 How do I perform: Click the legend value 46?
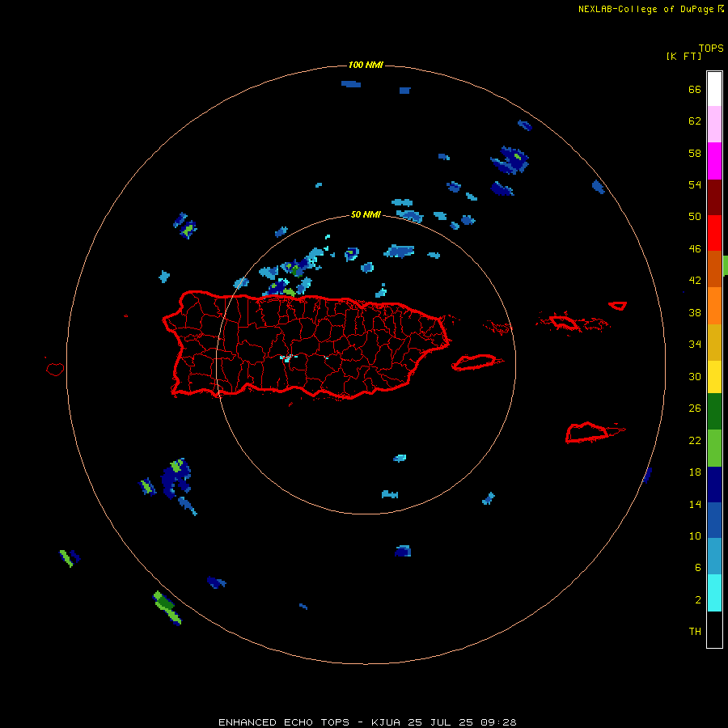coord(695,249)
